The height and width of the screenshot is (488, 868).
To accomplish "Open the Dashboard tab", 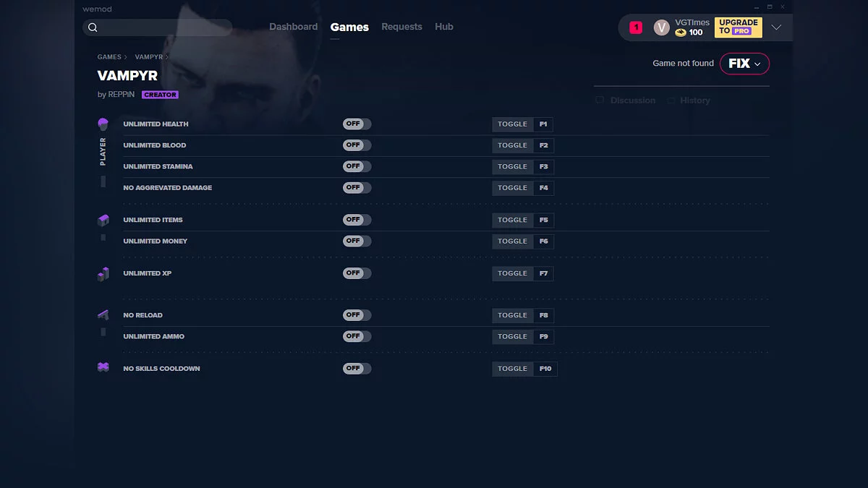I will click(x=293, y=27).
